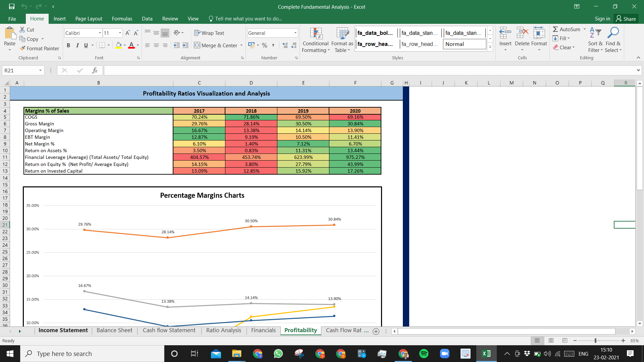Click the Decrease Indent icon
The height and width of the screenshot is (362, 644).
[x=177, y=45]
